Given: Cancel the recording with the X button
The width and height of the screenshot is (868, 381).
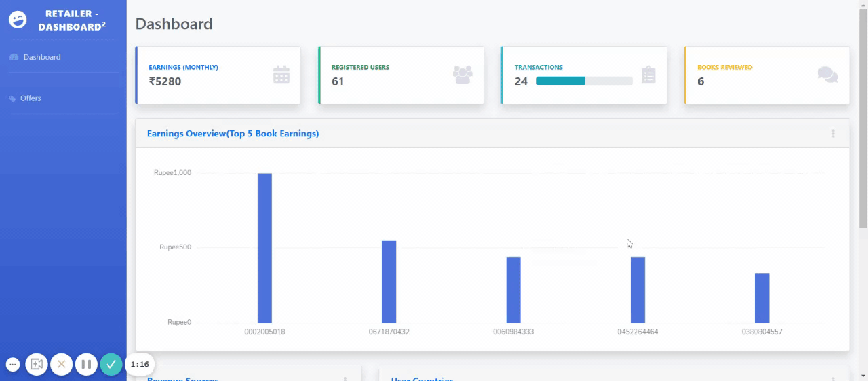Looking at the screenshot, I should pos(61,364).
